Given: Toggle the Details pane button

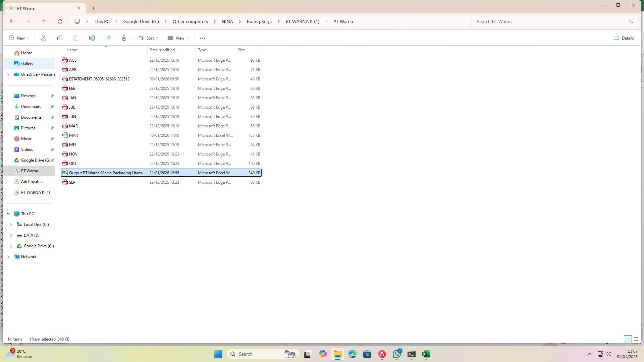Looking at the screenshot, I should pyautogui.click(x=623, y=38).
